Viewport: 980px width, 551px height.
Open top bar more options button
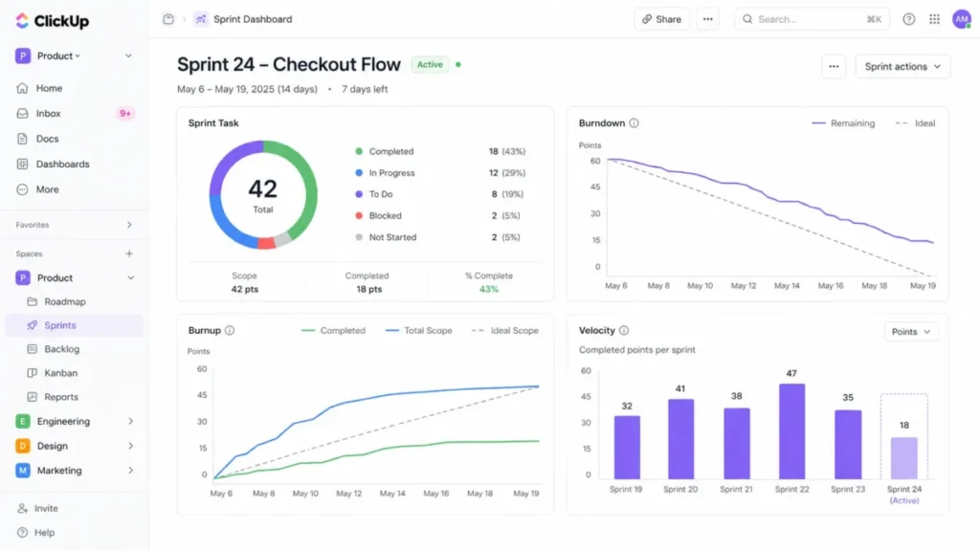pos(707,19)
